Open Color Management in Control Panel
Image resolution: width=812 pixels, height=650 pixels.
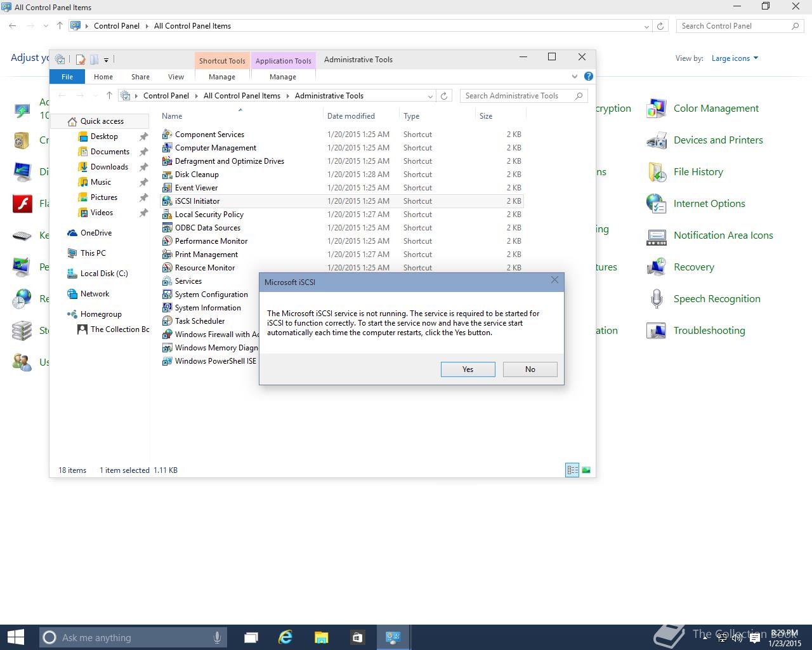tap(716, 109)
